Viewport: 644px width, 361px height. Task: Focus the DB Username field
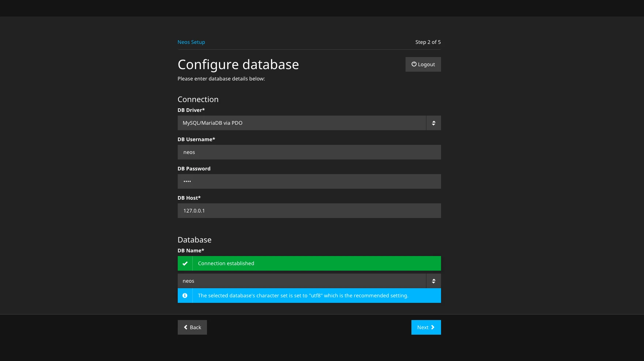[309, 152]
